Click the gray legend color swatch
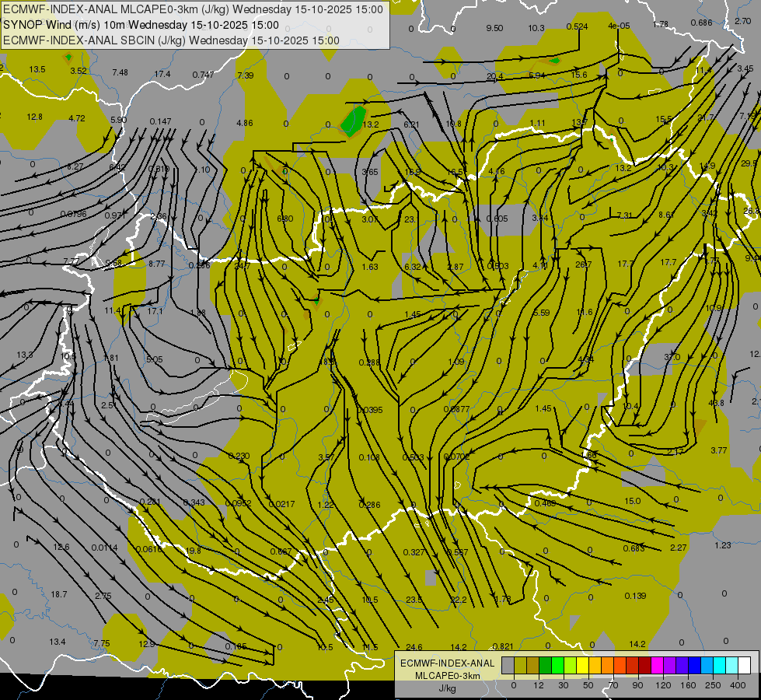The image size is (761, 700). pos(508,666)
